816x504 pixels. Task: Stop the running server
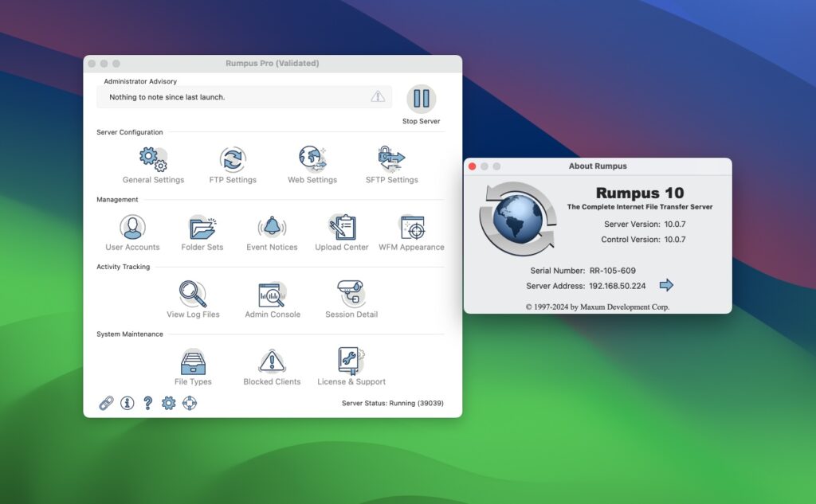422,97
